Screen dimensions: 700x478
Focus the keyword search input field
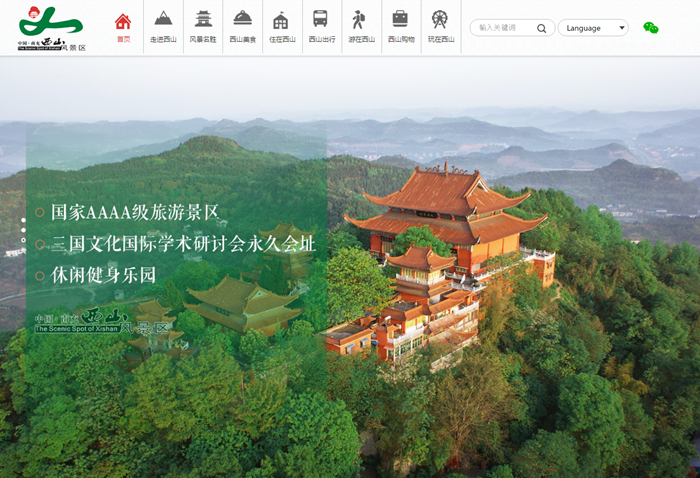[x=505, y=28]
